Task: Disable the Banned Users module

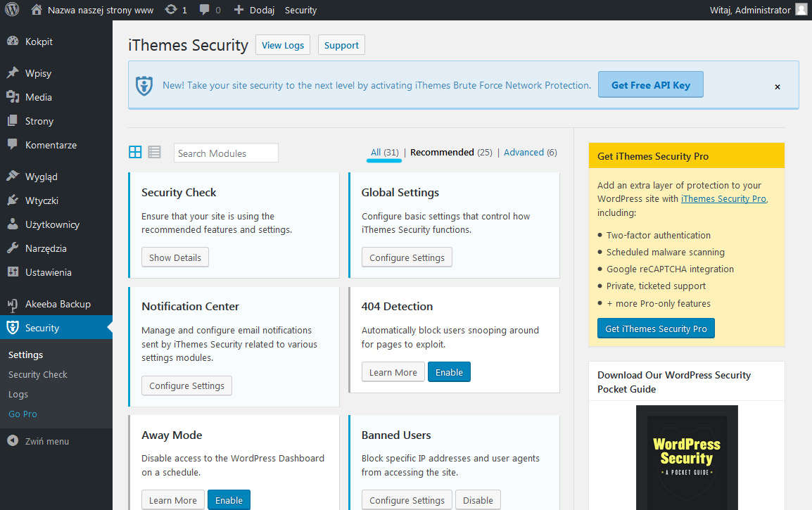Action: pyautogui.click(x=478, y=500)
